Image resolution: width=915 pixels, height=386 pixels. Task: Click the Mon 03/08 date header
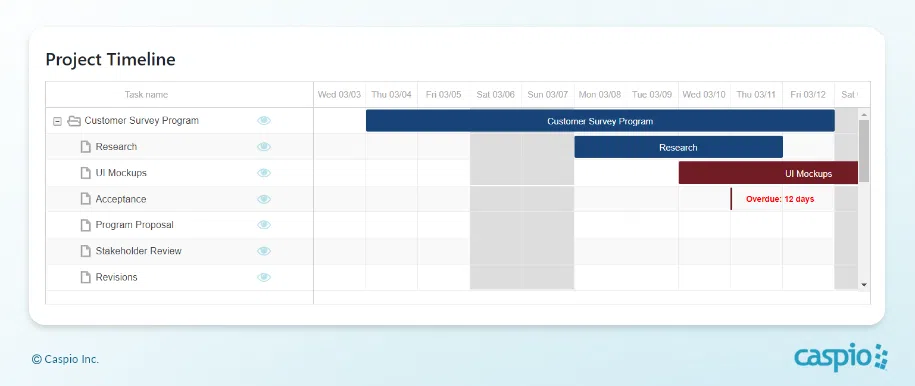point(600,95)
